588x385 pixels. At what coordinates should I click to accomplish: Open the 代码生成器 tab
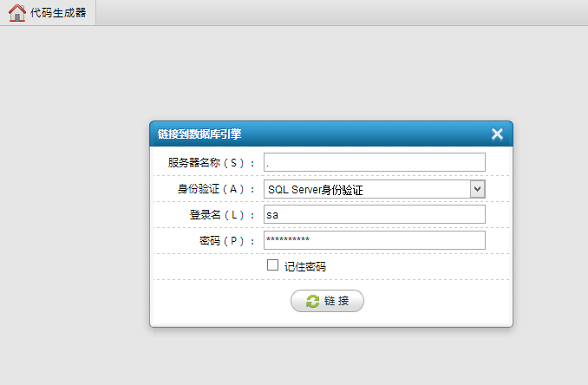pos(48,13)
